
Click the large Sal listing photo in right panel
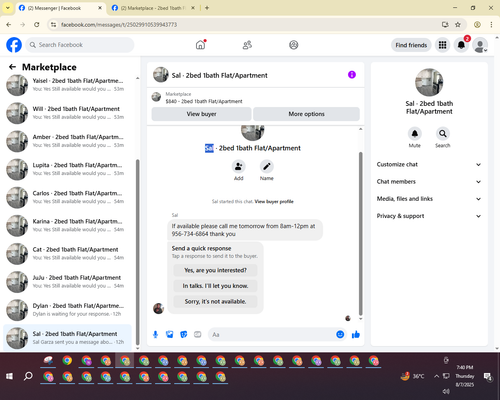pos(429,82)
